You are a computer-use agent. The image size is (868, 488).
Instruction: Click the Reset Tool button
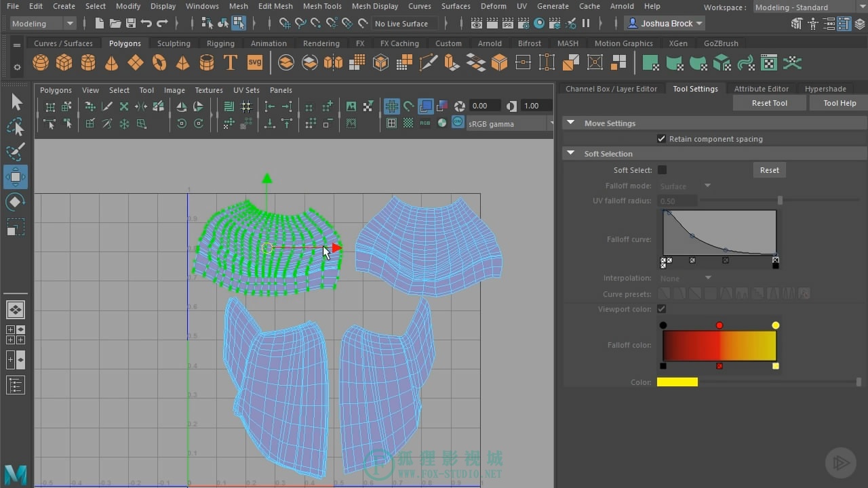click(x=770, y=103)
